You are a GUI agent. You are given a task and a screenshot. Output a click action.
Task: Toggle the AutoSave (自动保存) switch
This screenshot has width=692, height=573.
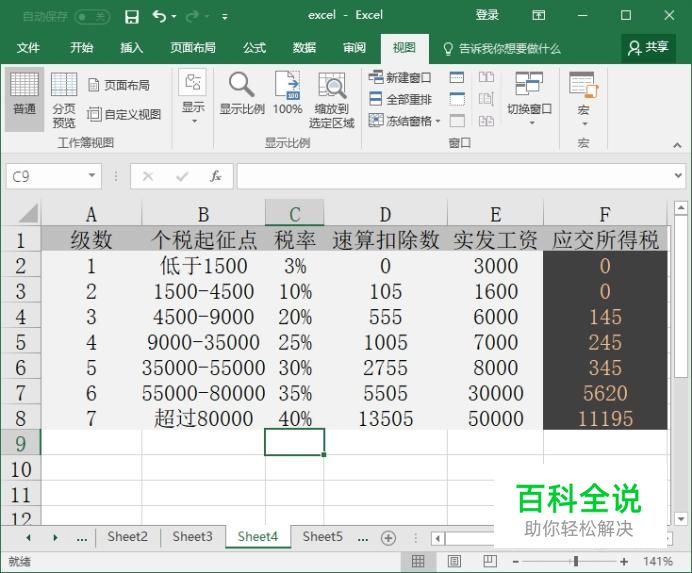click(x=92, y=17)
